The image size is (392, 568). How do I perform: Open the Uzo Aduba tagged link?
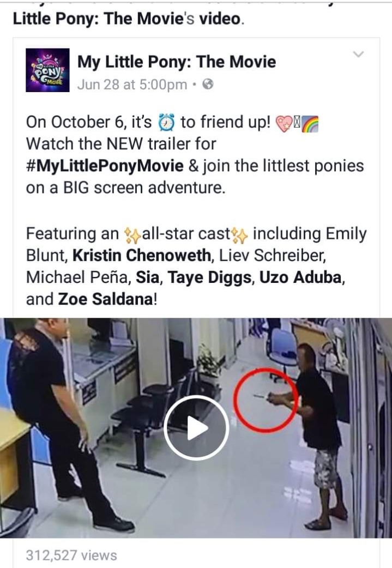click(x=300, y=277)
